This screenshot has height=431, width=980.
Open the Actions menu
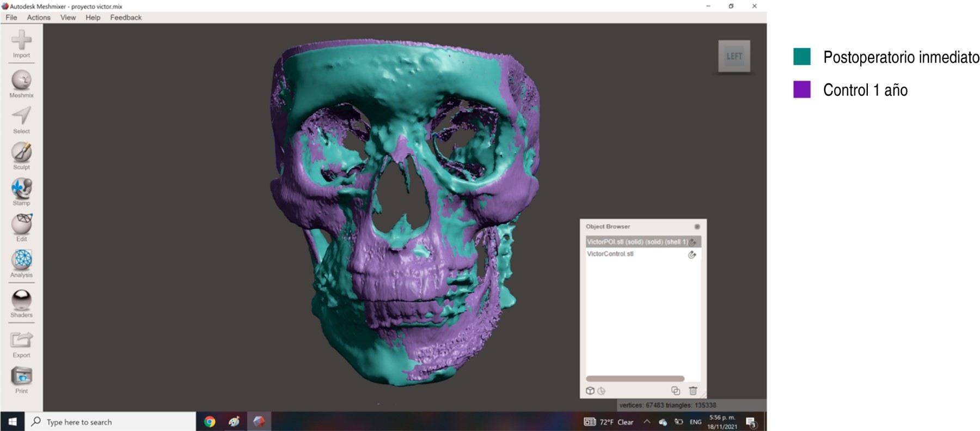pos(39,17)
